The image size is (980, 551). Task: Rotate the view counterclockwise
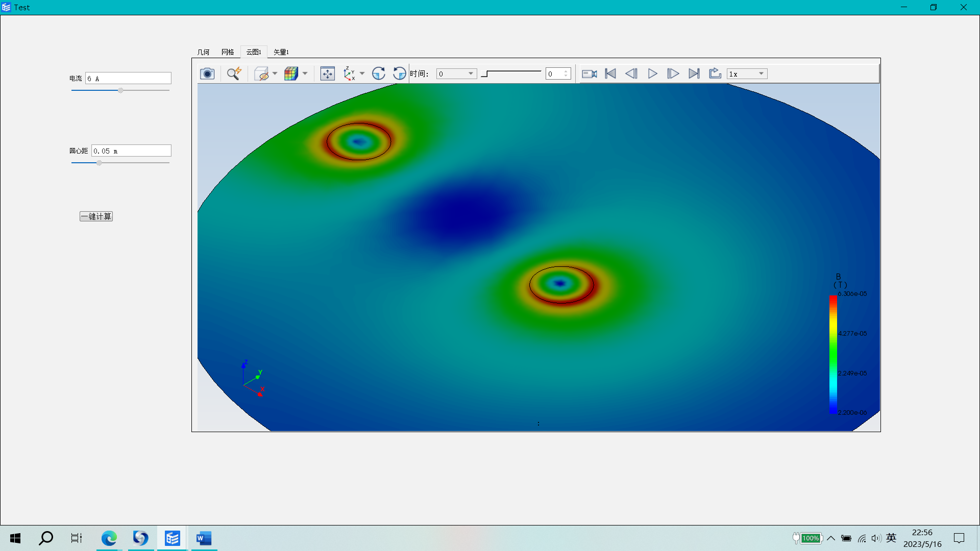[x=399, y=73]
